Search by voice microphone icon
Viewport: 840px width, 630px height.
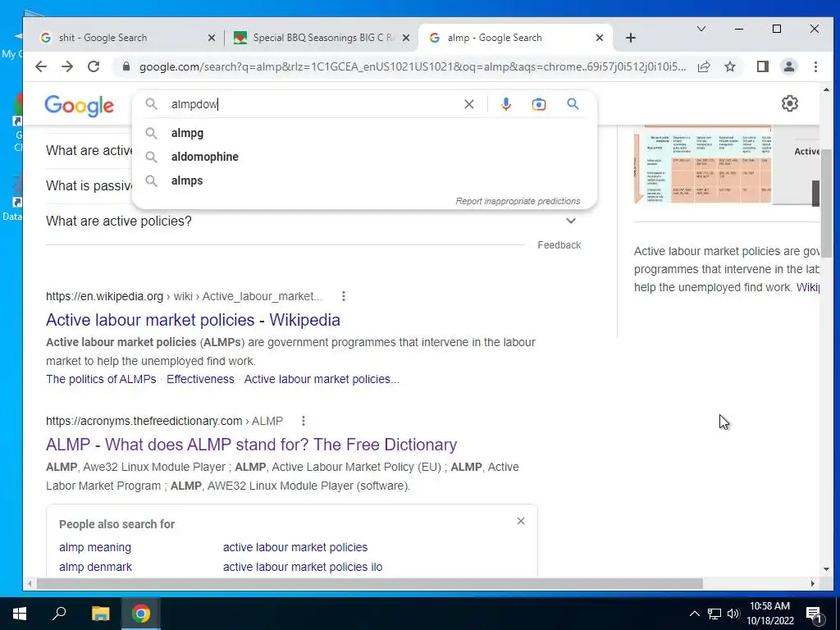point(505,104)
